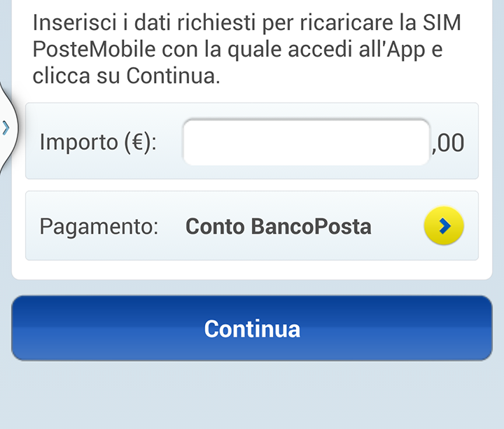The height and width of the screenshot is (429, 504).
Task: Open the side drawer handle chevron
Action: (x=6, y=128)
